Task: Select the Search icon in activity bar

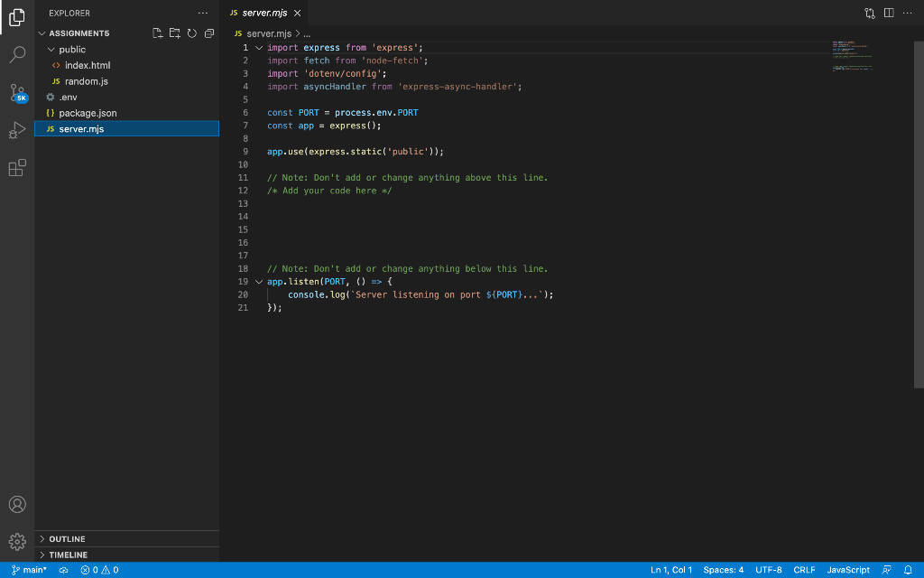Action: pyautogui.click(x=17, y=52)
